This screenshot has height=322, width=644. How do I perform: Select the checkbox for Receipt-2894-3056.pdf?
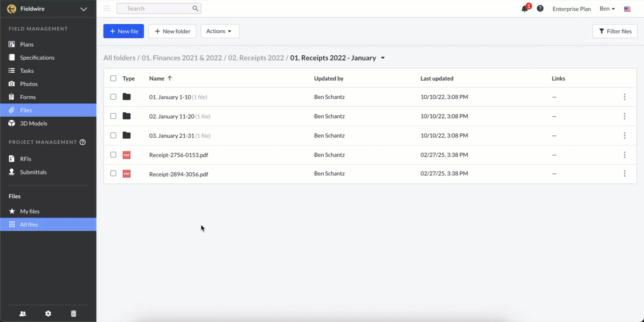pyautogui.click(x=113, y=174)
